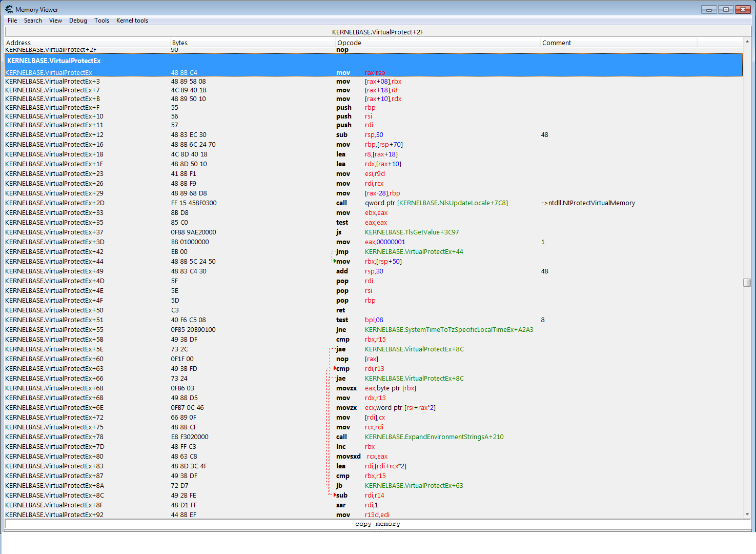Maximize the Memory Viewer window
The height and width of the screenshot is (554, 756).
tap(726, 9)
